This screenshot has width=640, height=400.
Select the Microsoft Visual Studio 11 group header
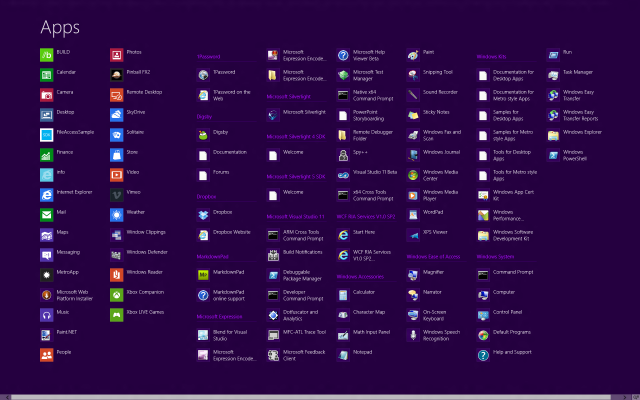[x=296, y=217]
